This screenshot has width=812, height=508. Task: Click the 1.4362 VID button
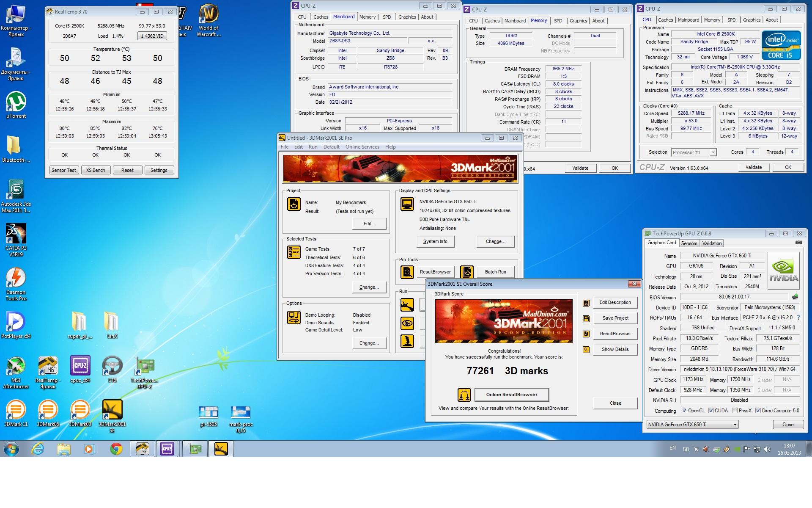152,36
